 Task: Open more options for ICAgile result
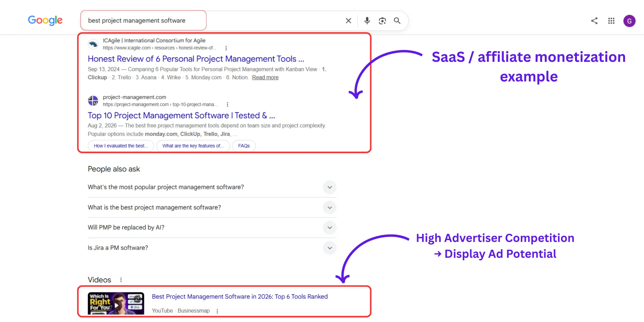226,48
